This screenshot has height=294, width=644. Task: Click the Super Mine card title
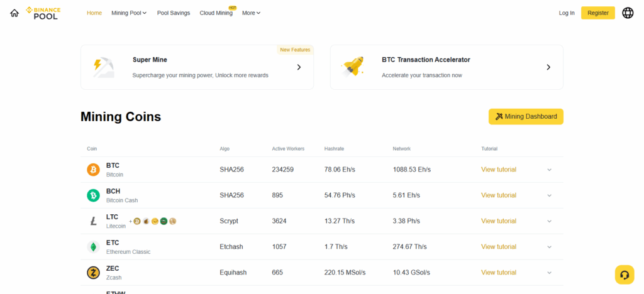(150, 60)
